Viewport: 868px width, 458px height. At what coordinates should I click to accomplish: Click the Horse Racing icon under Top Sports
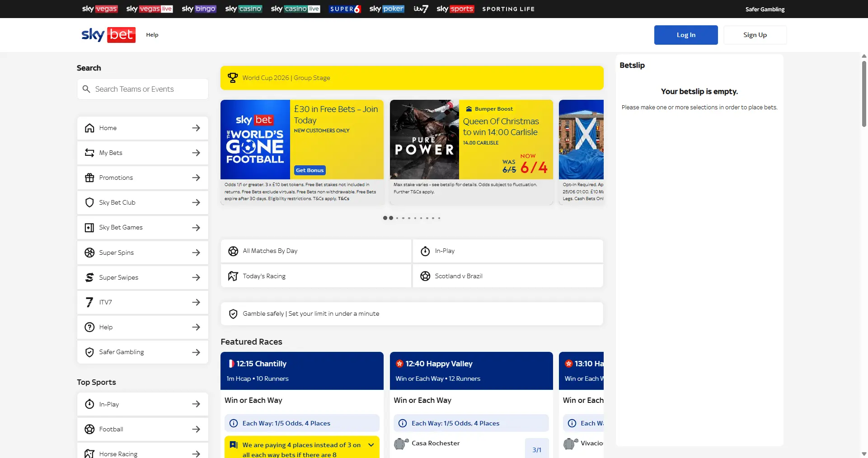tap(89, 453)
